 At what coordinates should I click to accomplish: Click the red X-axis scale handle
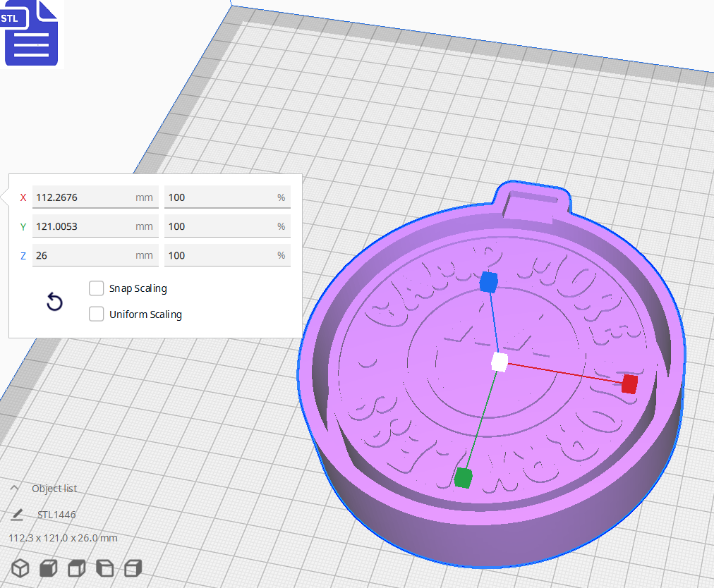coord(627,385)
